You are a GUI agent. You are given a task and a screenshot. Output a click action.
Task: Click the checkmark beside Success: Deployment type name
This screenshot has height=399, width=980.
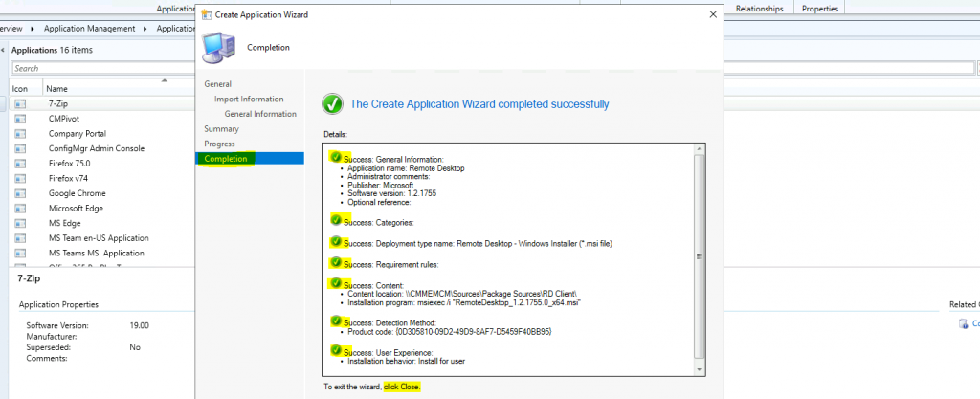click(337, 241)
